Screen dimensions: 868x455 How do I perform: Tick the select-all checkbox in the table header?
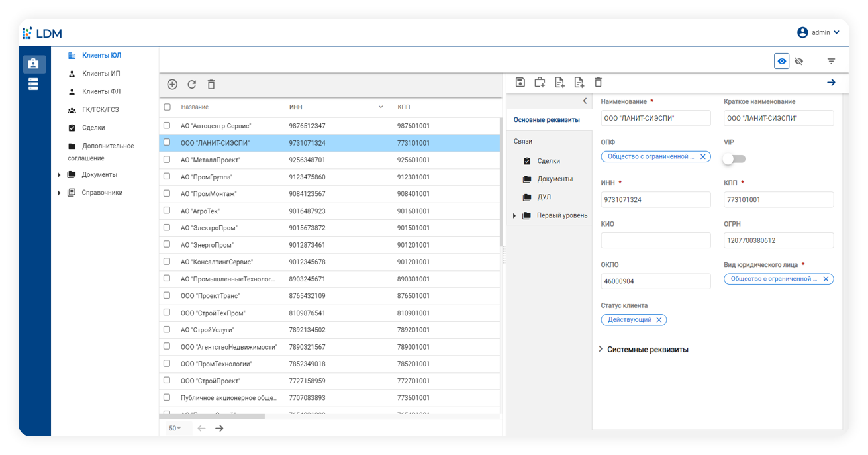pyautogui.click(x=167, y=107)
